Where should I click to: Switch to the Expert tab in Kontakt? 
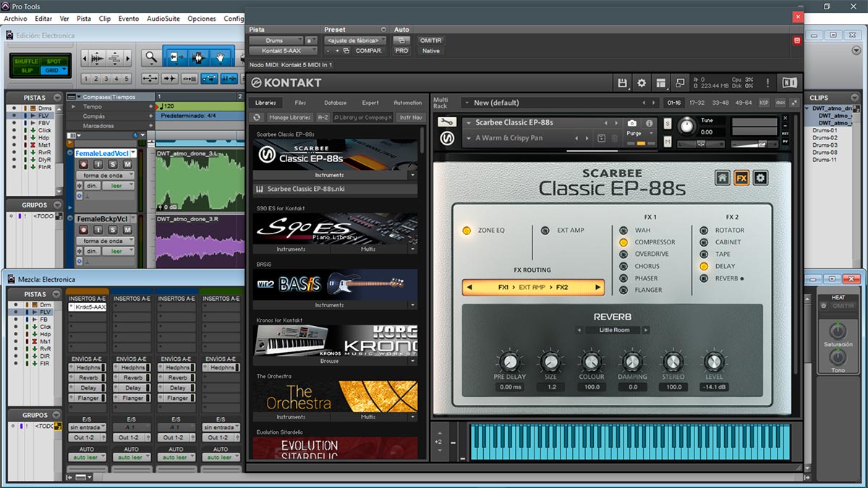(x=370, y=103)
